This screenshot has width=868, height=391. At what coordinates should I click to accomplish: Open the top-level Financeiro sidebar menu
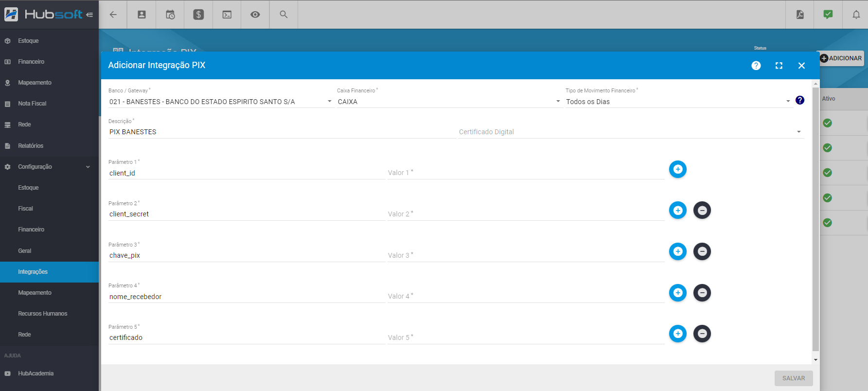[49, 62]
